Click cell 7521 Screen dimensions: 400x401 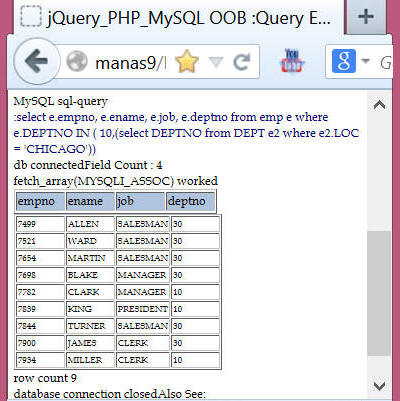pos(40,241)
